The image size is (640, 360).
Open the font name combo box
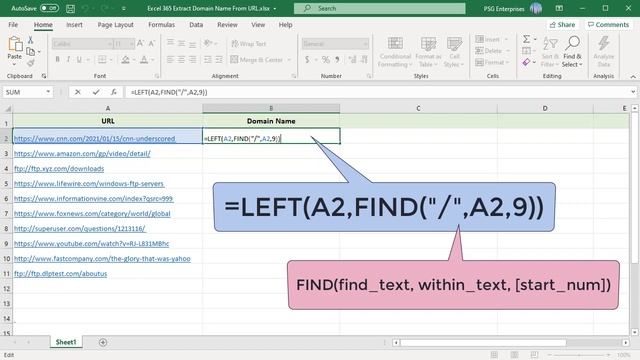coord(82,44)
